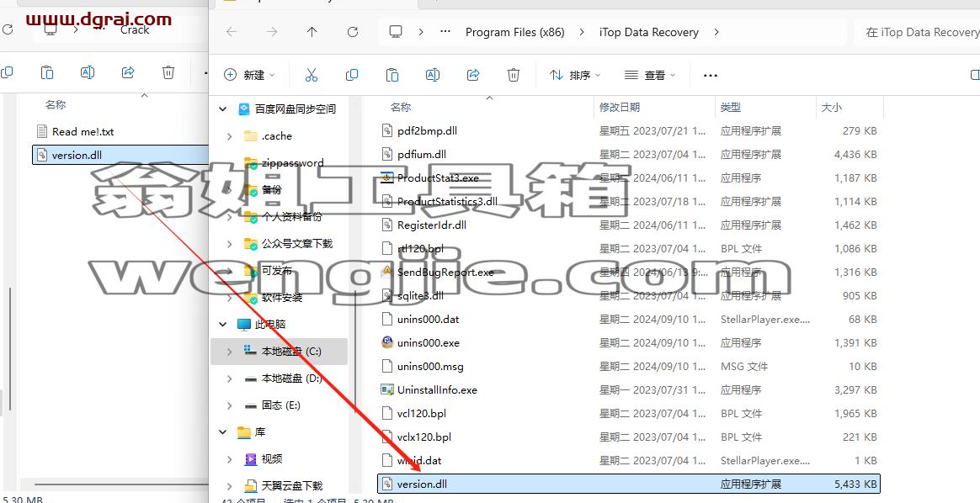Click iTop Data Recovery breadcrumb segment
The height and width of the screenshot is (503, 980).
pyautogui.click(x=649, y=32)
